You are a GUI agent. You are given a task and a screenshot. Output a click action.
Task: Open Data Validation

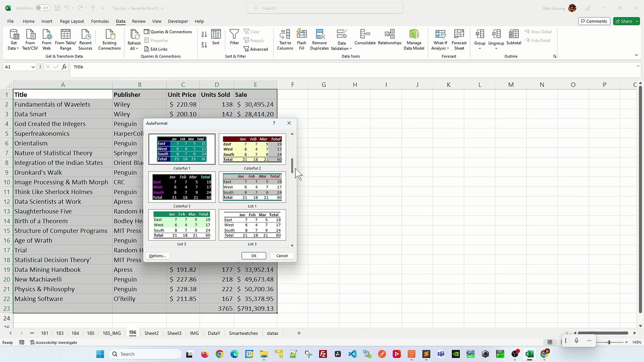342,40
